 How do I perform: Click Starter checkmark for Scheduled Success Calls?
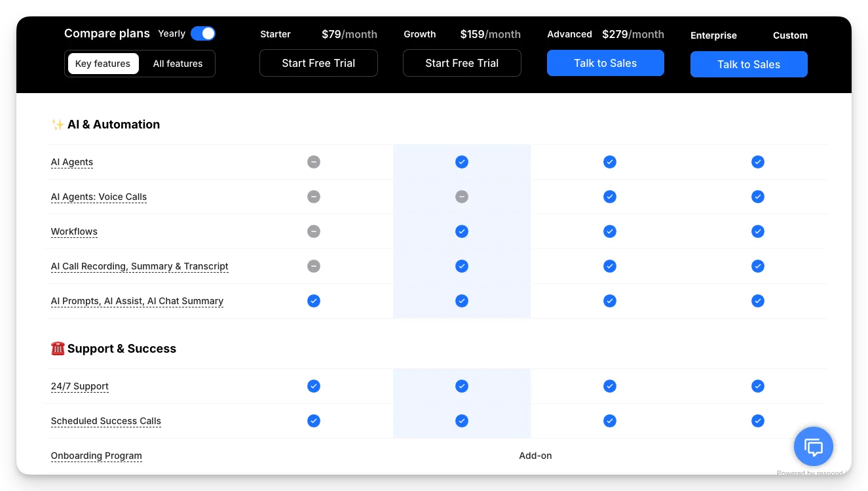tap(314, 421)
